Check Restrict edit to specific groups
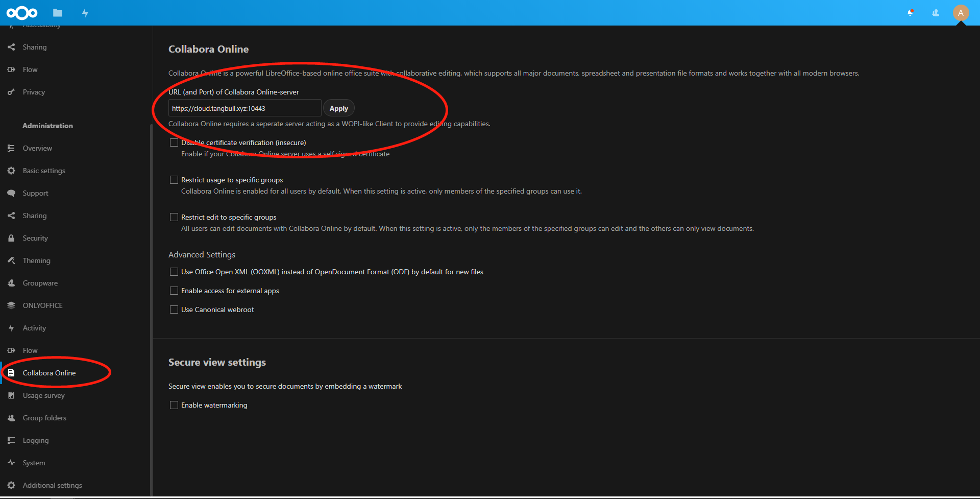Screen dimensions: 980x499 (174, 217)
